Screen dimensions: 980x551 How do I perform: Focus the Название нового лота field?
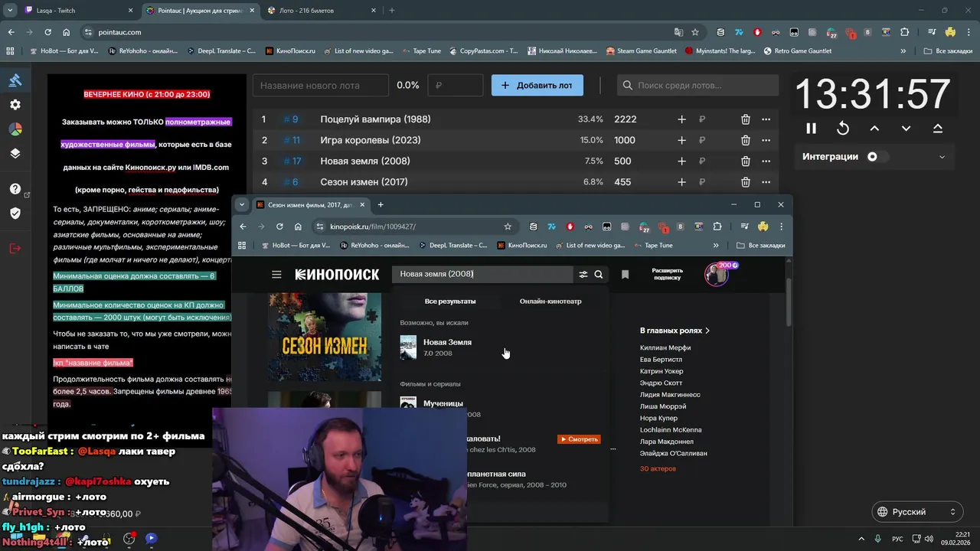tap(321, 85)
